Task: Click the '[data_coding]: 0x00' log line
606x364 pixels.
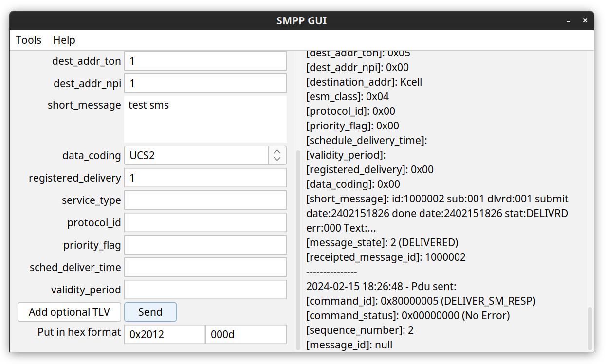Action: (x=353, y=184)
